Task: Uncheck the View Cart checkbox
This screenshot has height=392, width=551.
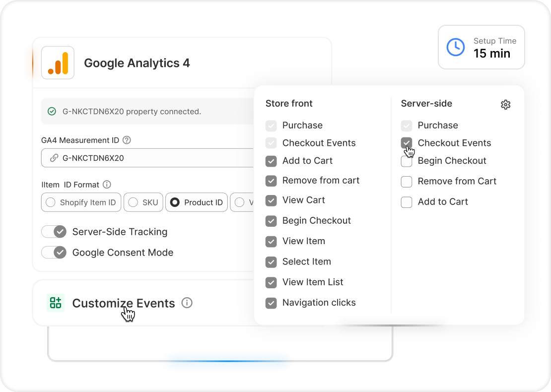Action: [x=271, y=200]
